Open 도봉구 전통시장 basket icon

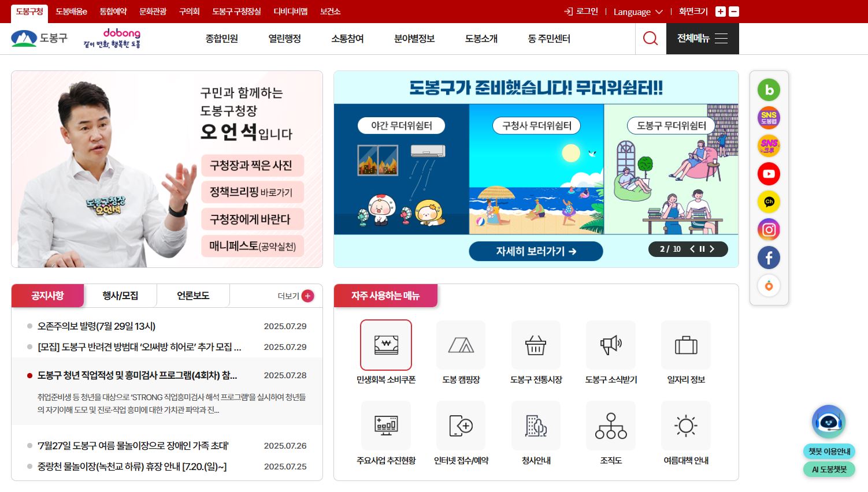coord(536,345)
